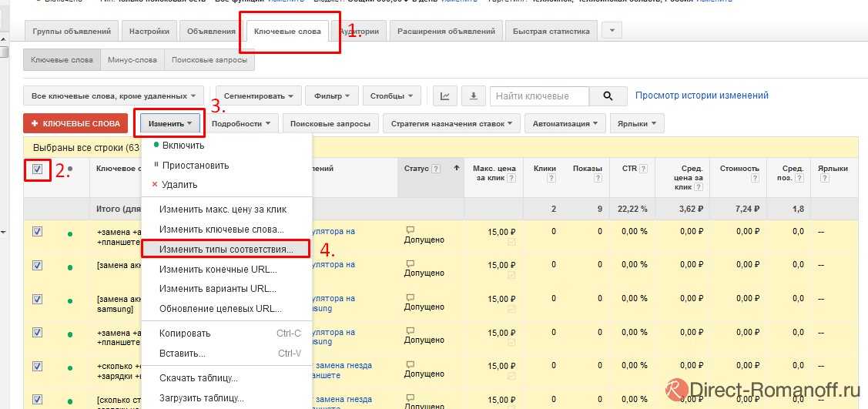Click green status dot of '+зарядки' row
Image resolution: width=868 pixels, height=409 pixels.
pyautogui.click(x=70, y=368)
